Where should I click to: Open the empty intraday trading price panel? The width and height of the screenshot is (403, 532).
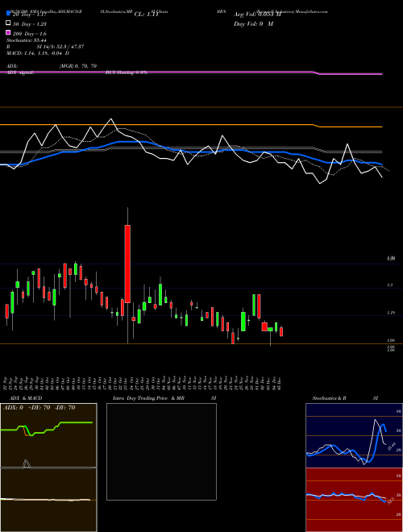pyautogui.click(x=161, y=451)
